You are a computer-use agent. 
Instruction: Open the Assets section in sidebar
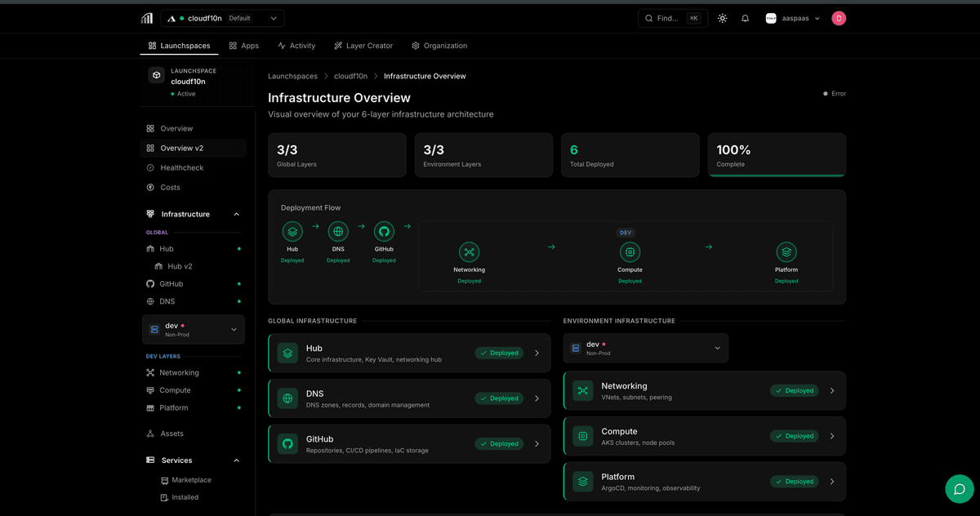pos(171,434)
